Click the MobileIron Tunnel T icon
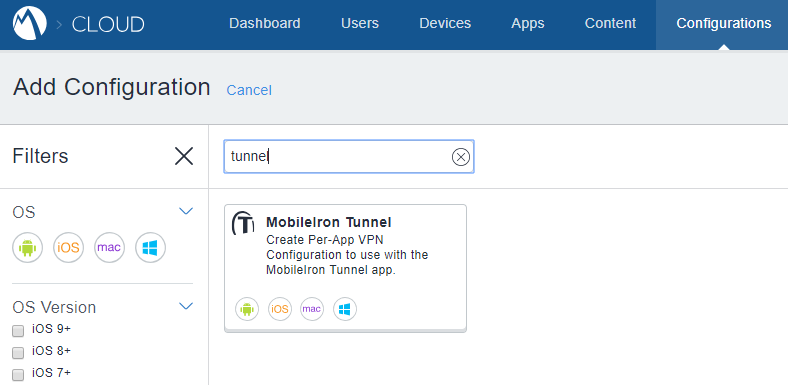The image size is (788, 385). (x=243, y=223)
